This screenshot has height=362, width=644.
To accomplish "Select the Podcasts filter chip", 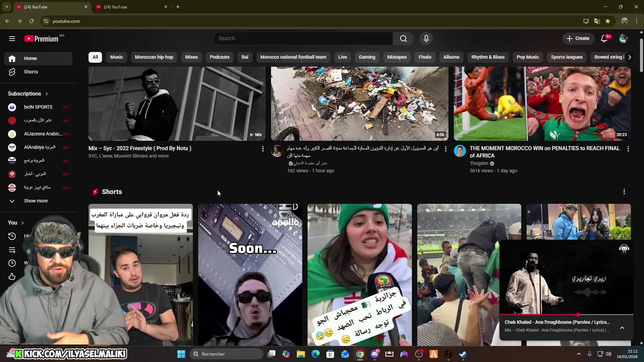I will click(219, 57).
